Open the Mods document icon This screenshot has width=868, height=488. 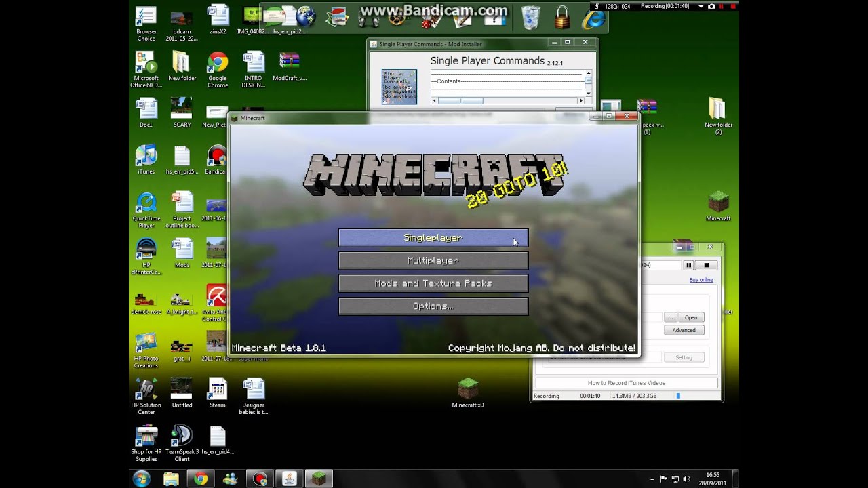point(182,253)
